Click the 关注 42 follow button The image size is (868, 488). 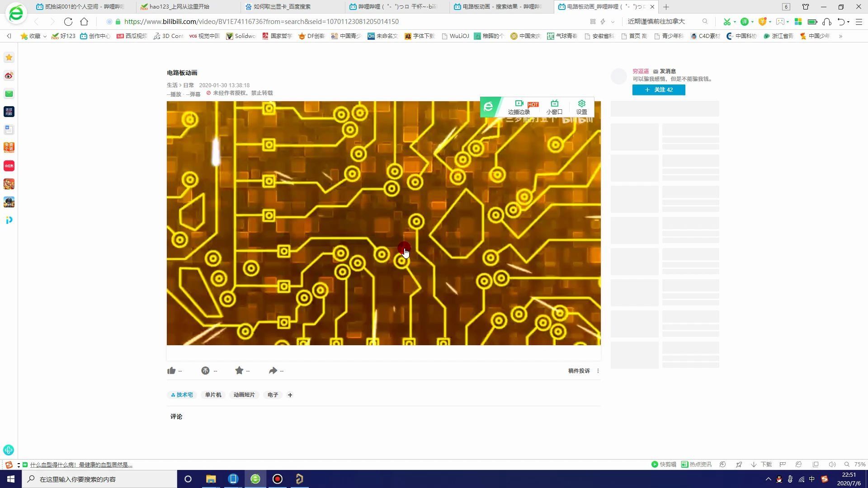(x=658, y=89)
